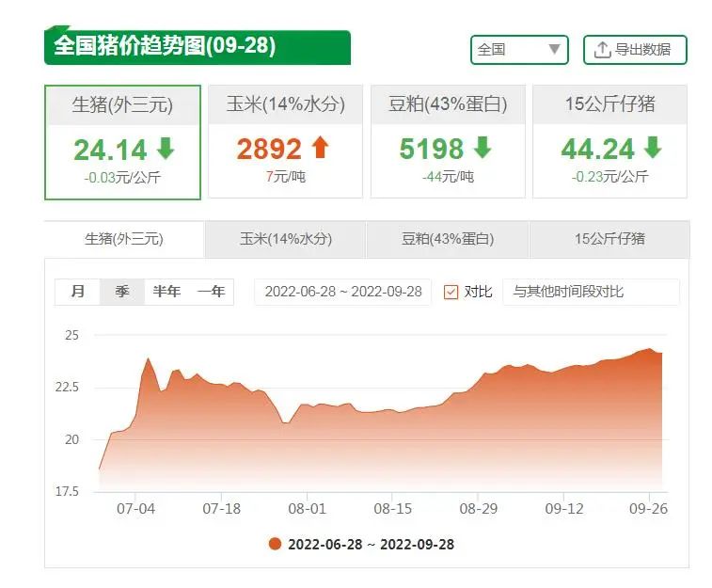Click the 24.14 price value

point(110,150)
